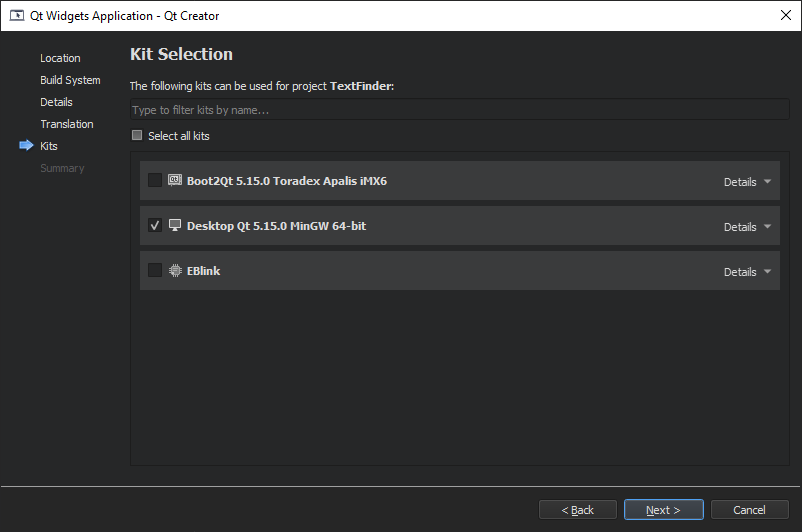The width and height of the screenshot is (802, 532).
Task: Click the EBlink chip icon
Action: pos(175,271)
